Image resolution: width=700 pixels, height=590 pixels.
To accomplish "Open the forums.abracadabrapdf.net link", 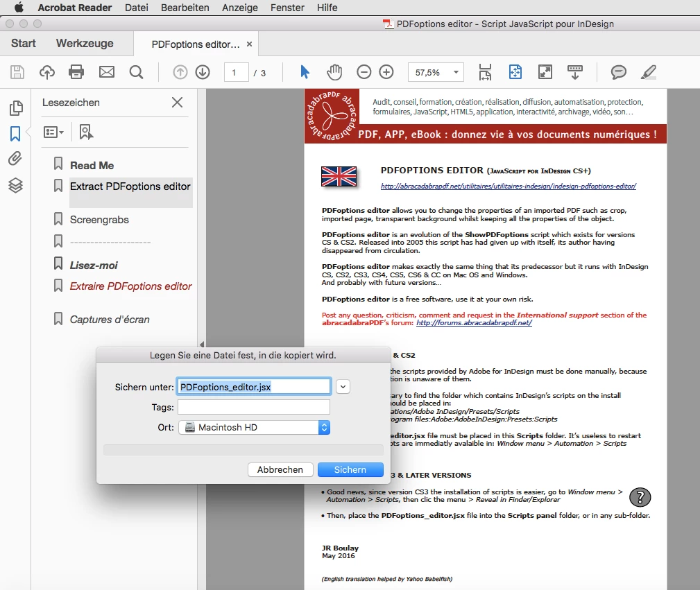I will tap(474, 322).
